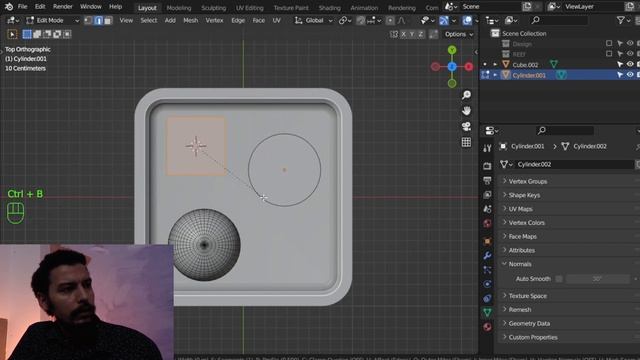Enable the Design collection exclude checkbox

pyautogui.click(x=609, y=43)
